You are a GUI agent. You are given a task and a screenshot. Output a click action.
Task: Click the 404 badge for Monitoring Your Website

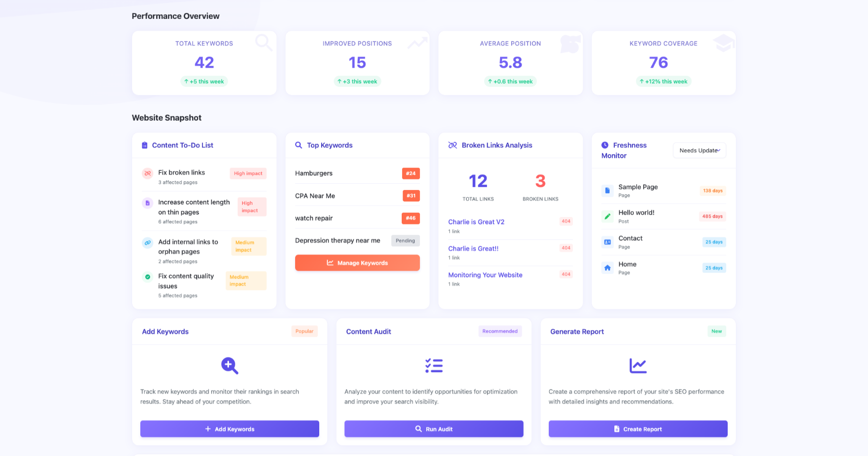[566, 274]
